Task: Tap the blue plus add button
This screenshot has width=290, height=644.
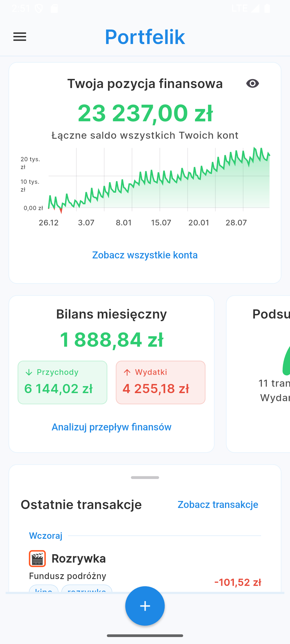Action: coord(145,606)
